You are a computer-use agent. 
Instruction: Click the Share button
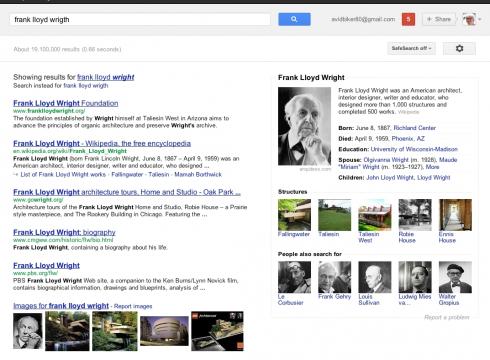439,19
